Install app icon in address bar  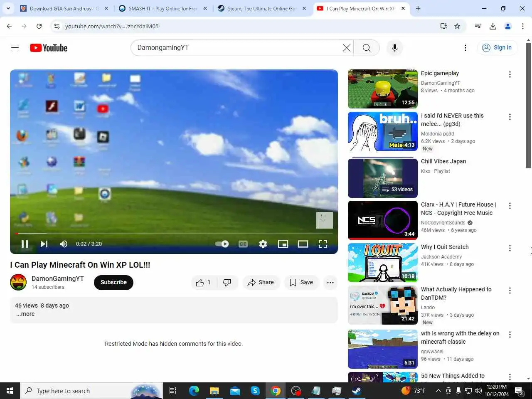(444, 26)
